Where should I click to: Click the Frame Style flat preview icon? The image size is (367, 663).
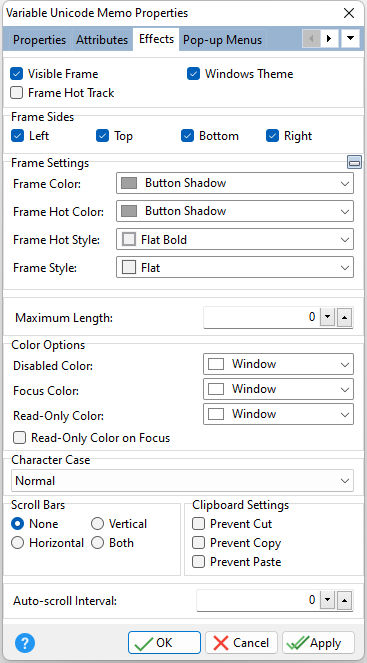coord(129,268)
